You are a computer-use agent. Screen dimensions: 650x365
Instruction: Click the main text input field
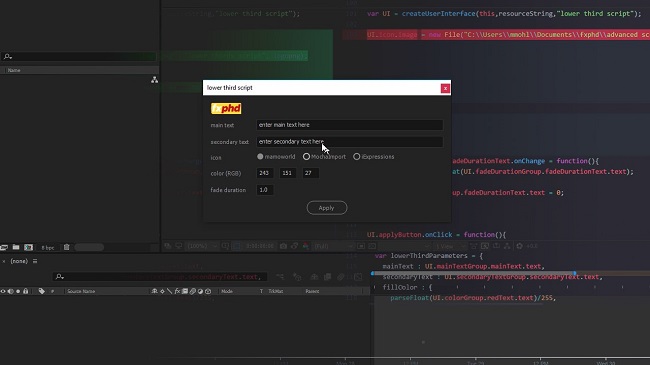pyautogui.click(x=349, y=125)
